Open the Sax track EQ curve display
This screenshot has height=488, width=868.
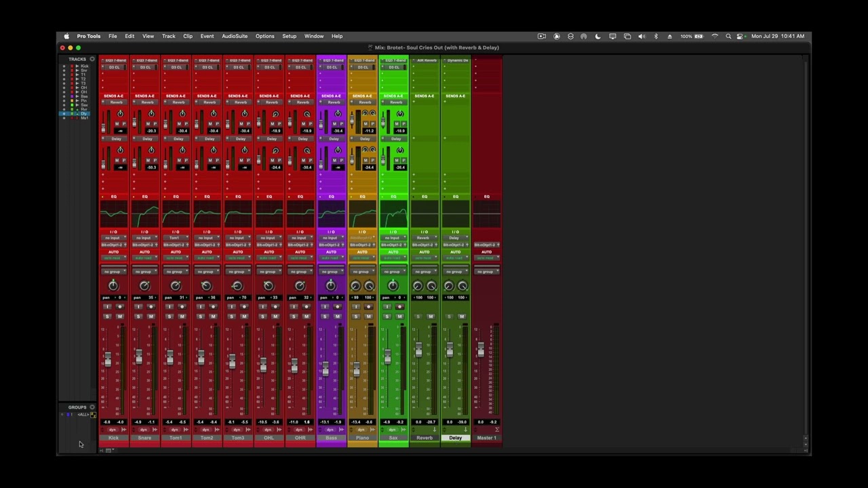pyautogui.click(x=393, y=216)
